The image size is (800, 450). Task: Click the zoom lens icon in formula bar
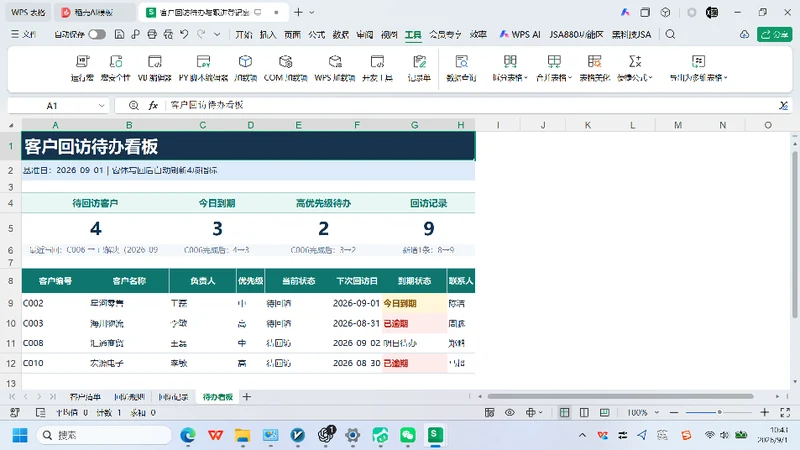click(133, 105)
